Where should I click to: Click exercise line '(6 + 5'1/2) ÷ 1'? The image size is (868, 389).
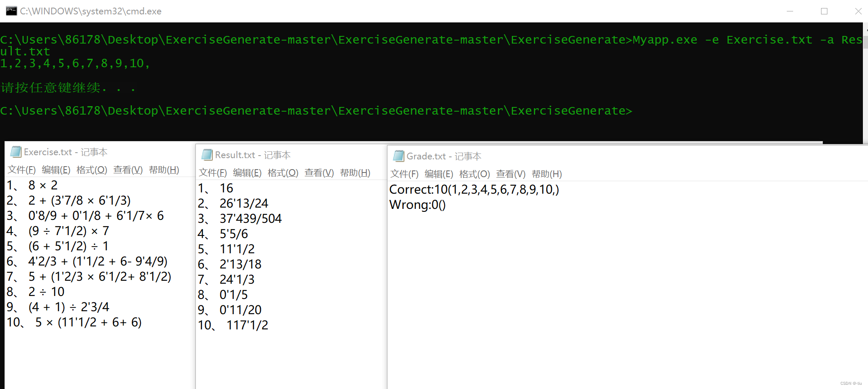(69, 246)
